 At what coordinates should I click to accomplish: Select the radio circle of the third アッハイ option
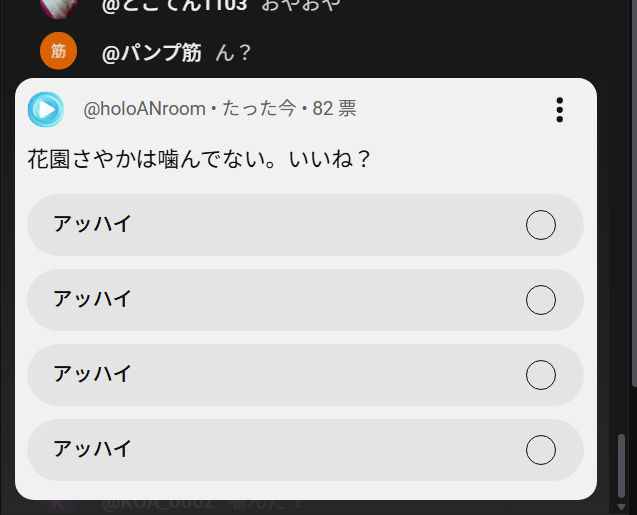pyautogui.click(x=541, y=375)
